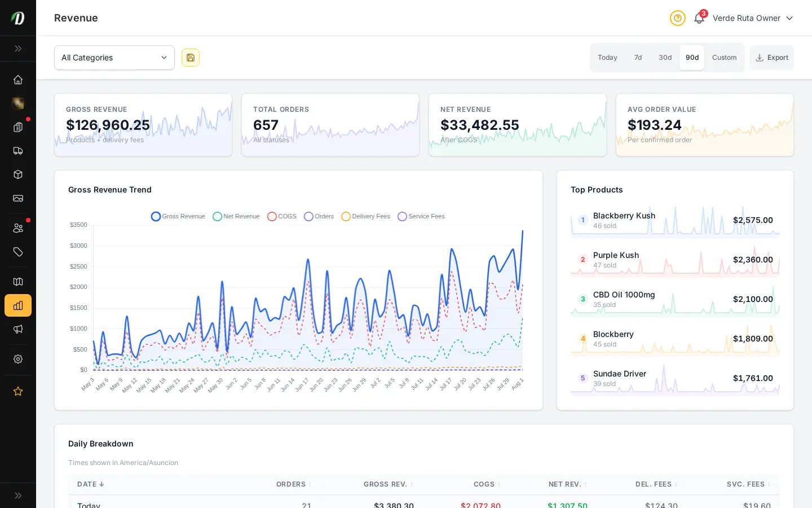
Task: Sort table by the NET REV. column
Action: pyautogui.click(x=568, y=484)
